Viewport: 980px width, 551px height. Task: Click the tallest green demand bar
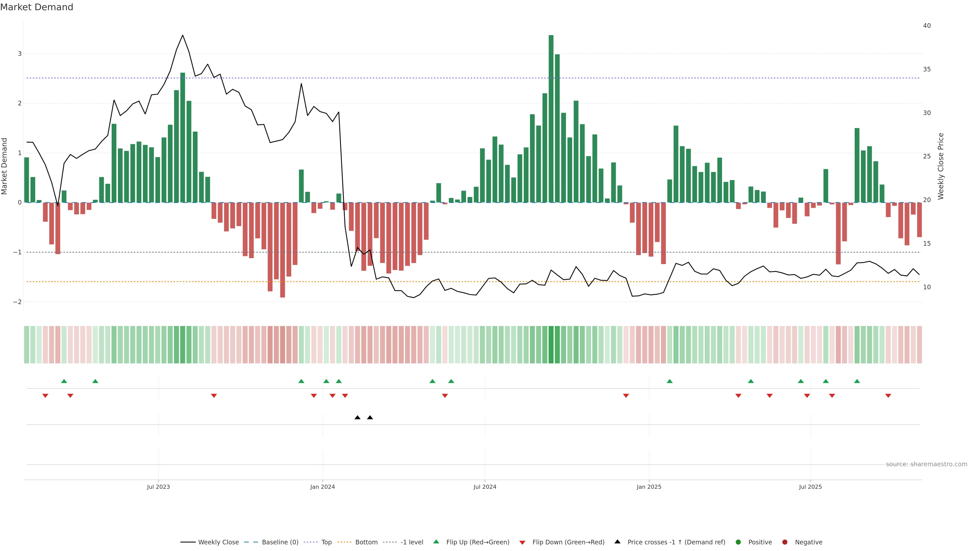point(551,119)
